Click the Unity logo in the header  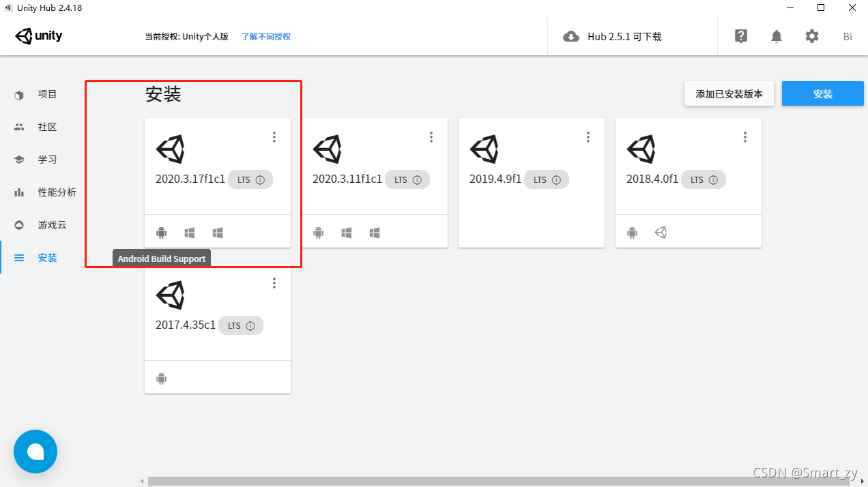(39, 36)
